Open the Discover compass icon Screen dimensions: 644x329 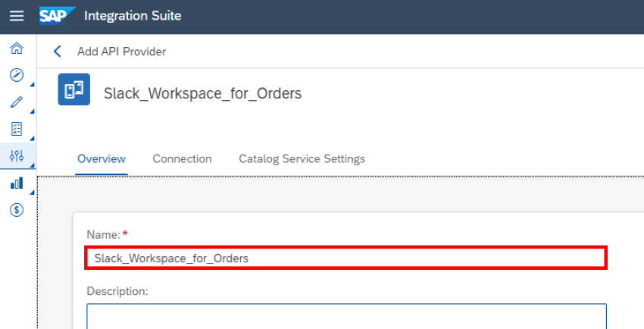coord(17,75)
